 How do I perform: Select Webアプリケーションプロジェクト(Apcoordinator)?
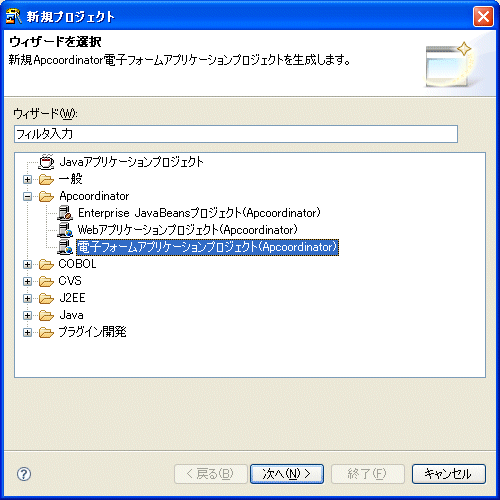(187, 230)
